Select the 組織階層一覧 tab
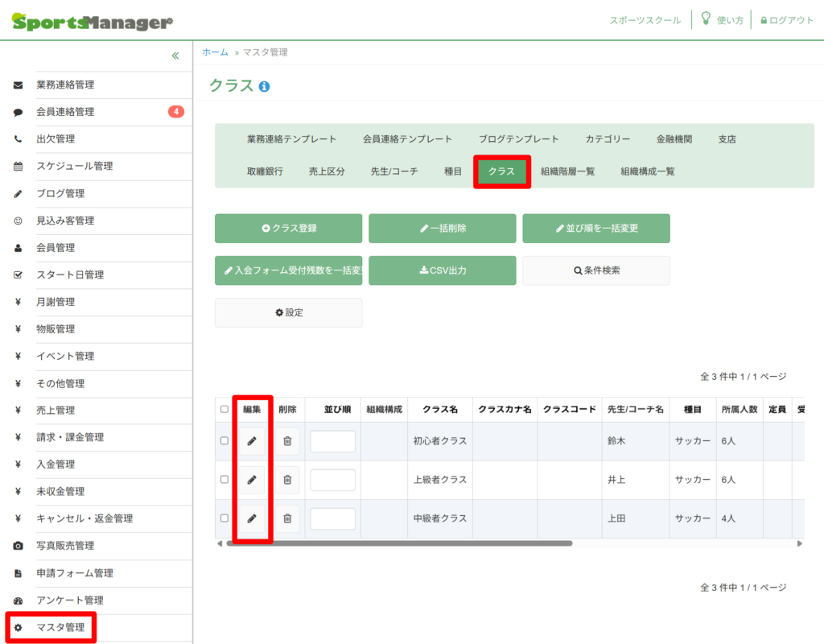 (568, 171)
